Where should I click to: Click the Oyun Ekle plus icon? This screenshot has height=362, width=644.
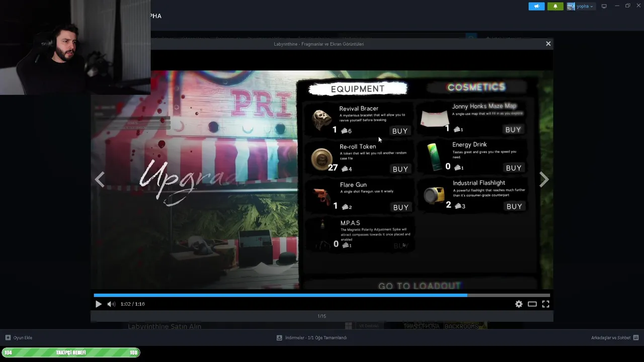click(x=8, y=338)
